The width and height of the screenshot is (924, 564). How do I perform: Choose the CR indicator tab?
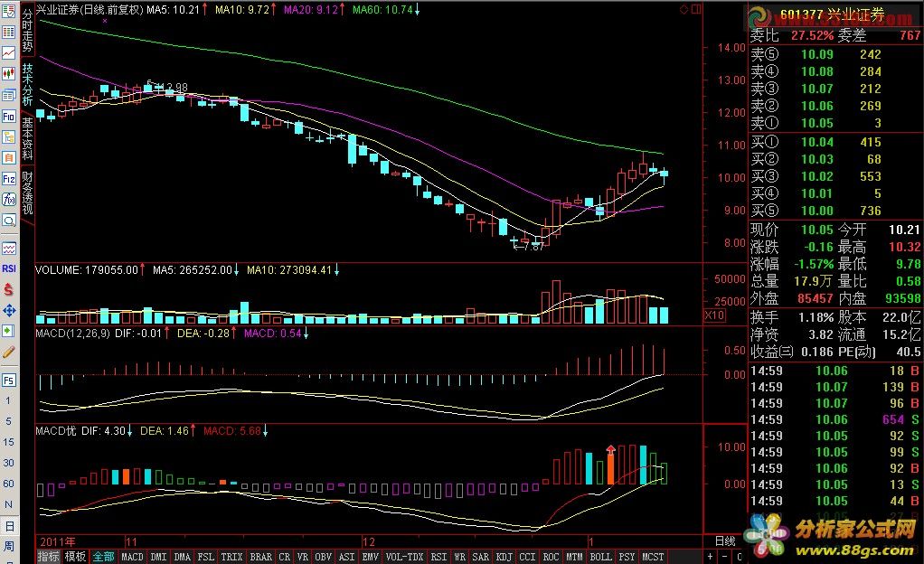285,557
